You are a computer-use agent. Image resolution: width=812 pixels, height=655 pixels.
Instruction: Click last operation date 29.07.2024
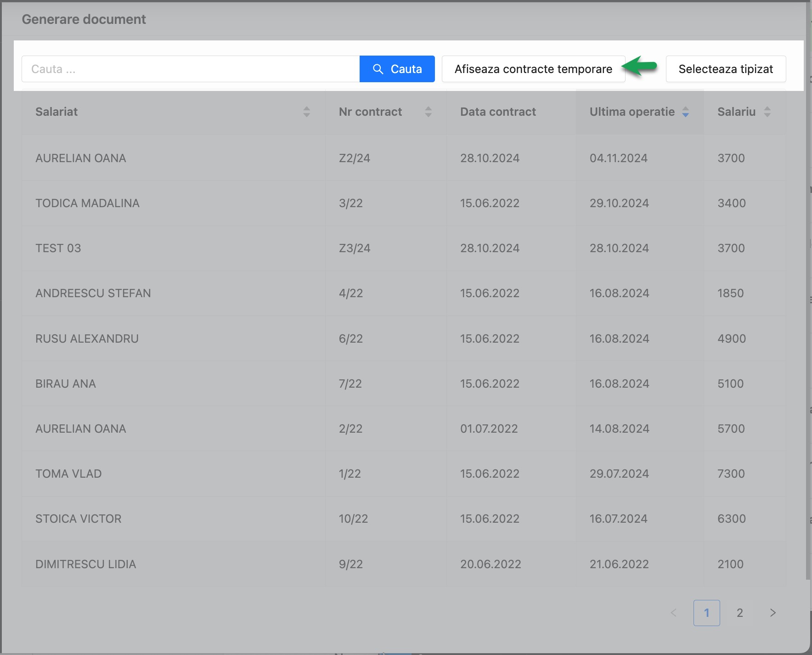[619, 474]
